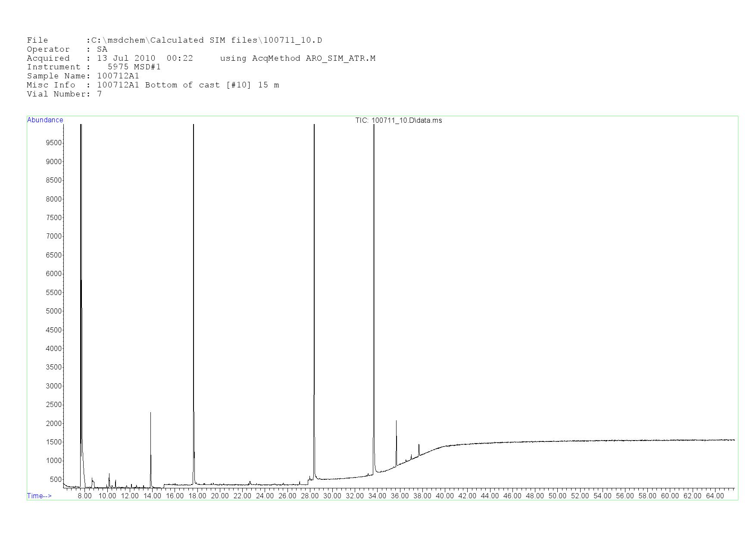
Task: Click the AcqMethod name ARO_SIM_ATR.M
Action: click(341, 59)
